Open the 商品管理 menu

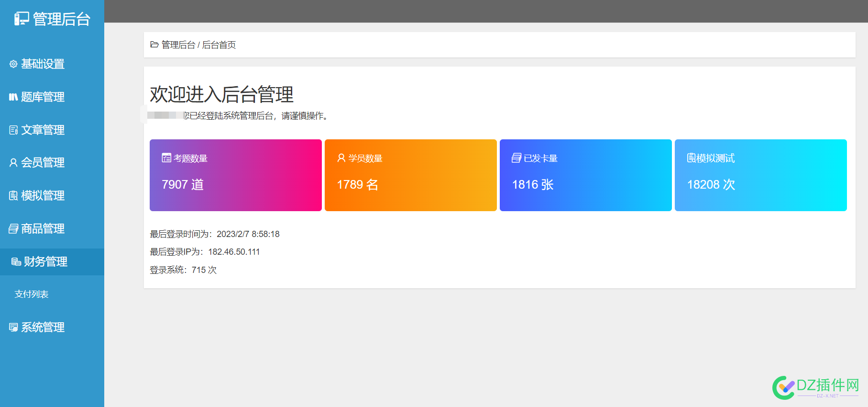pos(52,228)
